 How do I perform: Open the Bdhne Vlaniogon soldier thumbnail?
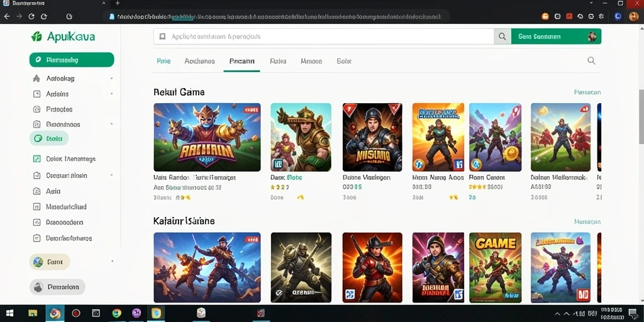[x=372, y=137]
